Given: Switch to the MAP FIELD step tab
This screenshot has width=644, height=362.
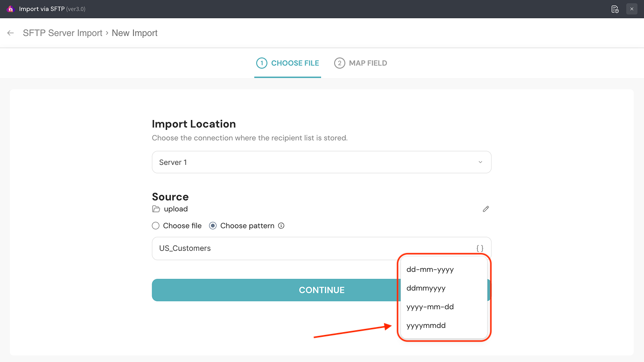Looking at the screenshot, I should point(361,63).
